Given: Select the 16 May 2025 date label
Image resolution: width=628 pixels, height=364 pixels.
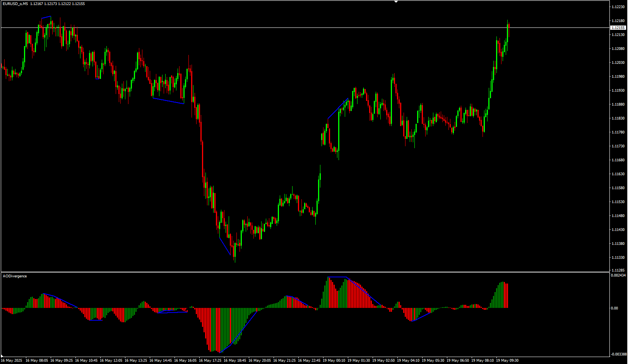Looking at the screenshot, I should pos(12,361).
